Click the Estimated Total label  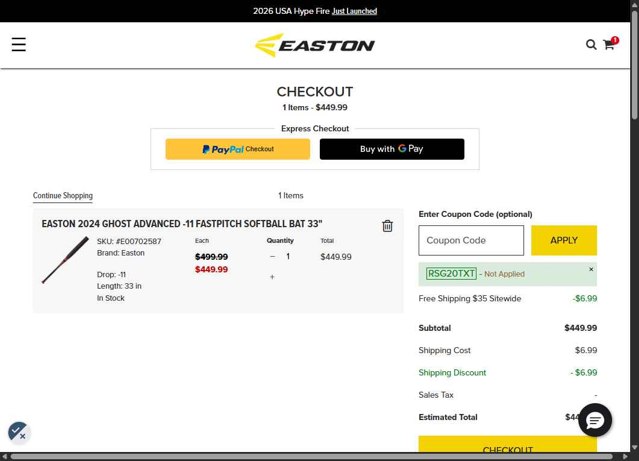coord(448,417)
